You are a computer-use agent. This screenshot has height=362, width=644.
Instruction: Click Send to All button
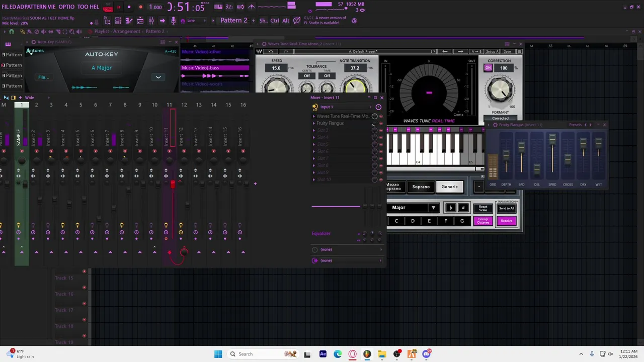(x=507, y=208)
